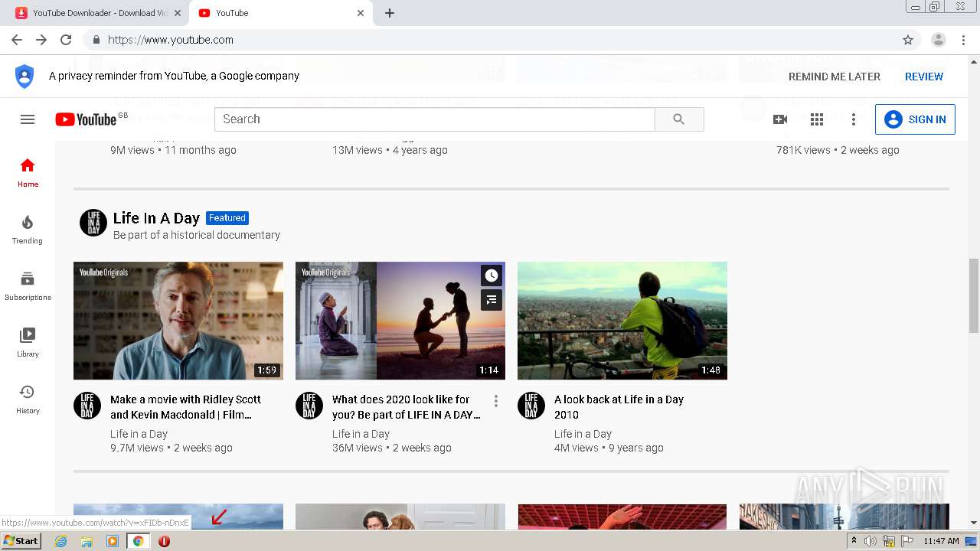Click the privacy shield icon
The height and width of the screenshot is (551, 980).
24,77
